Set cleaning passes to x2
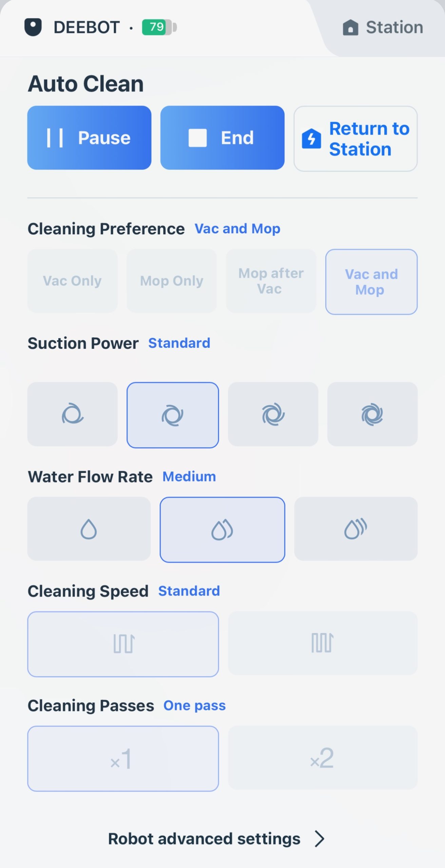 (322, 758)
